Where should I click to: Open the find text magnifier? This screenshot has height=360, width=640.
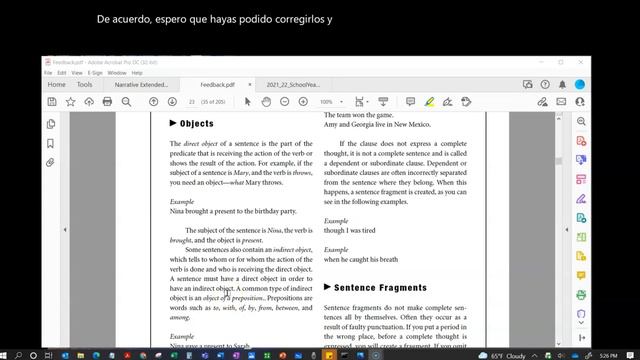126,102
